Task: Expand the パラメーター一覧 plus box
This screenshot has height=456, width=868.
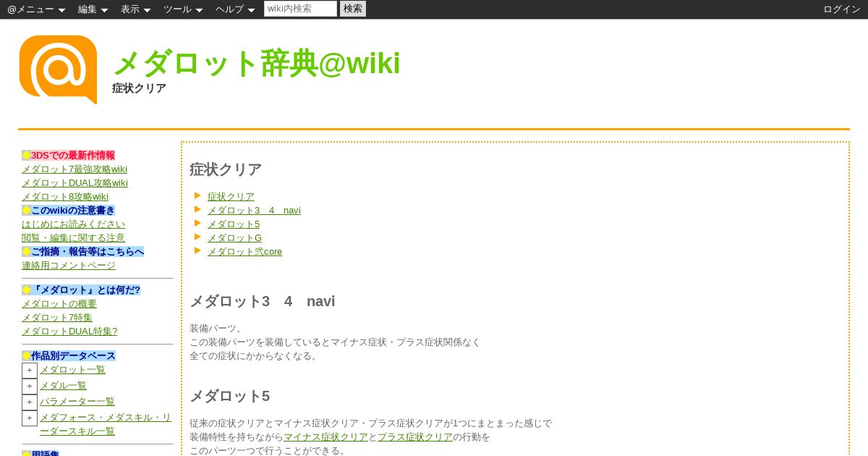Action: [x=30, y=402]
